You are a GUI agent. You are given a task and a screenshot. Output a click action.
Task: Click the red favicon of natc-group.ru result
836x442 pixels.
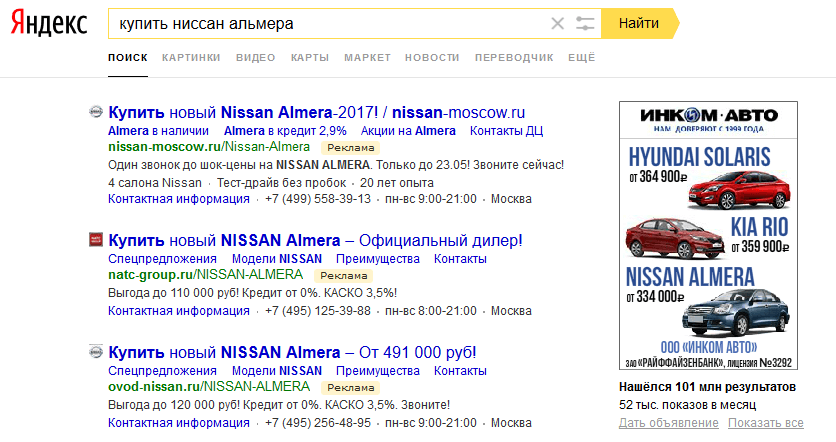(x=96, y=240)
